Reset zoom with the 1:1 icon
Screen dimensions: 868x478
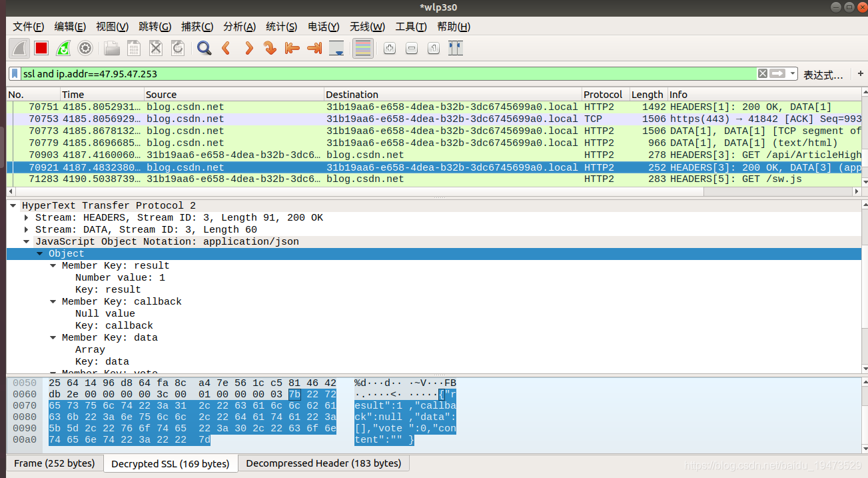pos(433,47)
